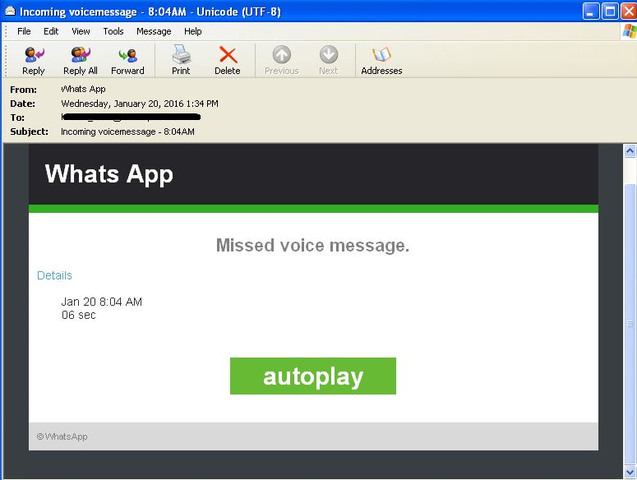Minimize the message window
The width and height of the screenshot is (637, 480).
pyautogui.click(x=591, y=11)
